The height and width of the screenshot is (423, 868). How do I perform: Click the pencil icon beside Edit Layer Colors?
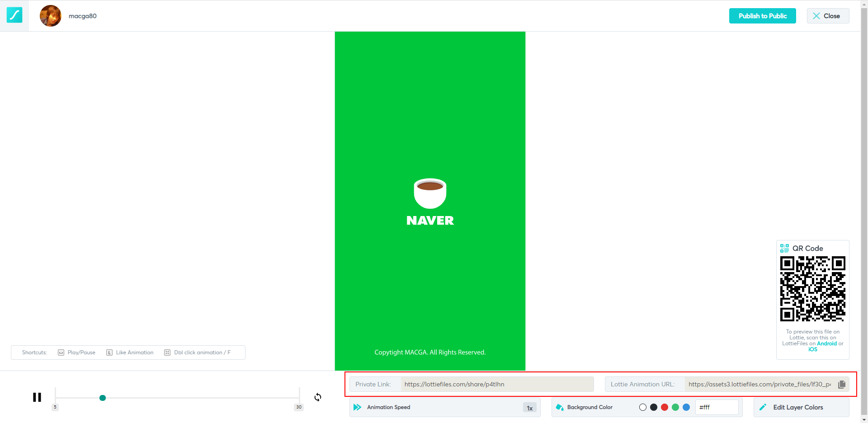(763, 407)
